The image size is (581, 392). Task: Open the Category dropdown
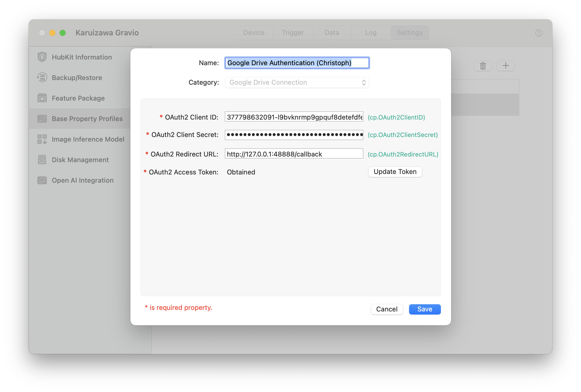[297, 83]
